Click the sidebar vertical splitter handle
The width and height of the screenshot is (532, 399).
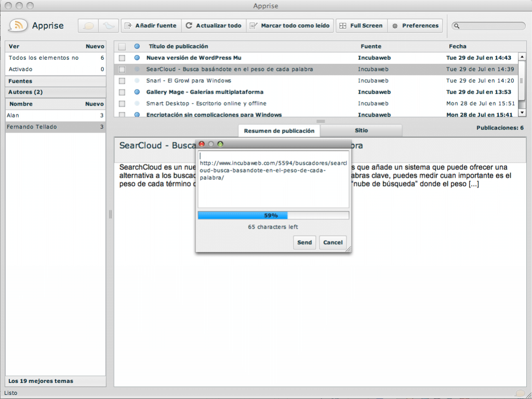(x=110, y=214)
